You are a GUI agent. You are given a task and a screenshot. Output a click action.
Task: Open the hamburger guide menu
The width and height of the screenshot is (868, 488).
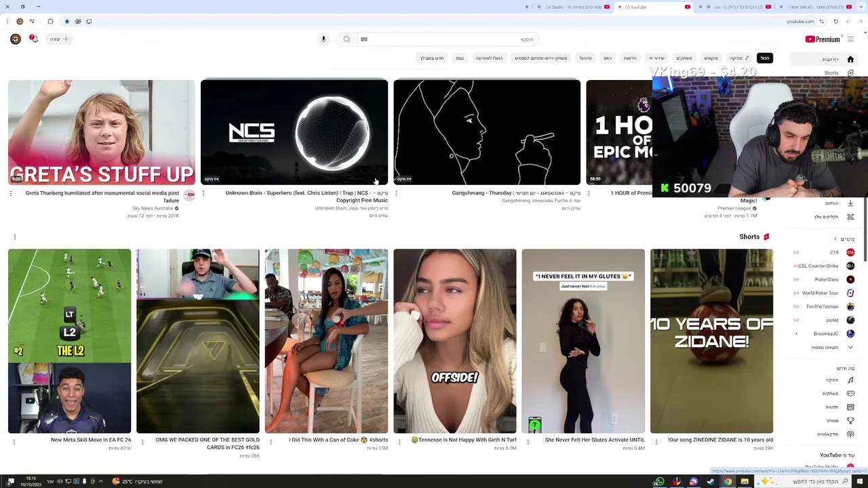pos(850,39)
